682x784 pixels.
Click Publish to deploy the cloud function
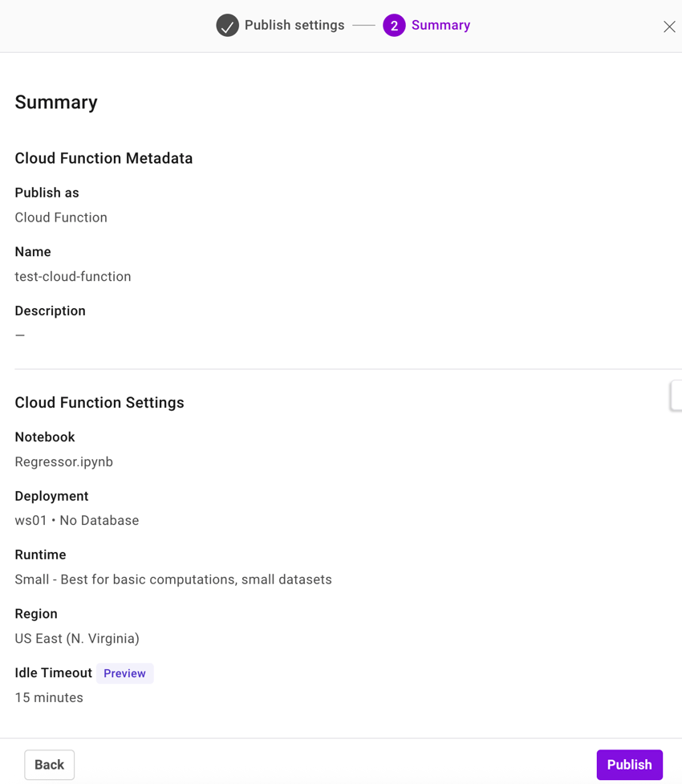629,764
